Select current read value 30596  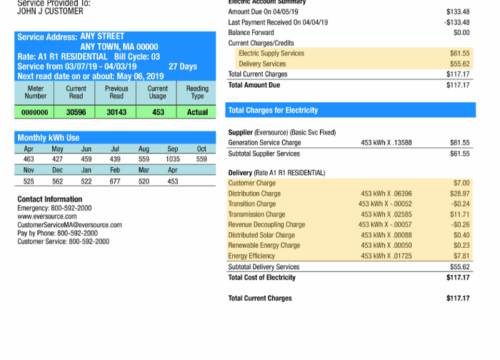[x=76, y=112]
